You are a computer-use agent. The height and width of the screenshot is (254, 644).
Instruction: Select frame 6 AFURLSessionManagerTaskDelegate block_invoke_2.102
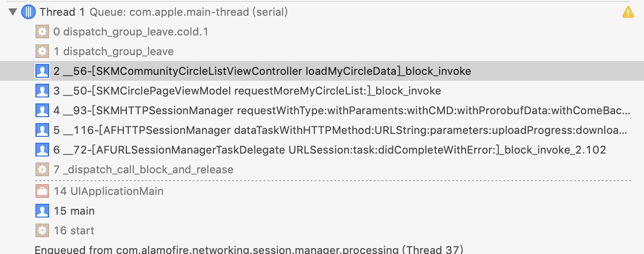pos(329,150)
